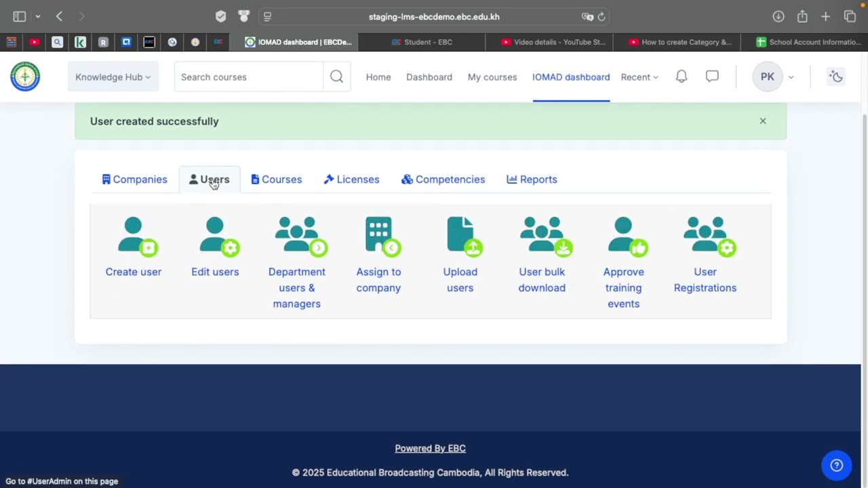
Task: Click the Safari address bar URL
Action: pyautogui.click(x=434, y=17)
